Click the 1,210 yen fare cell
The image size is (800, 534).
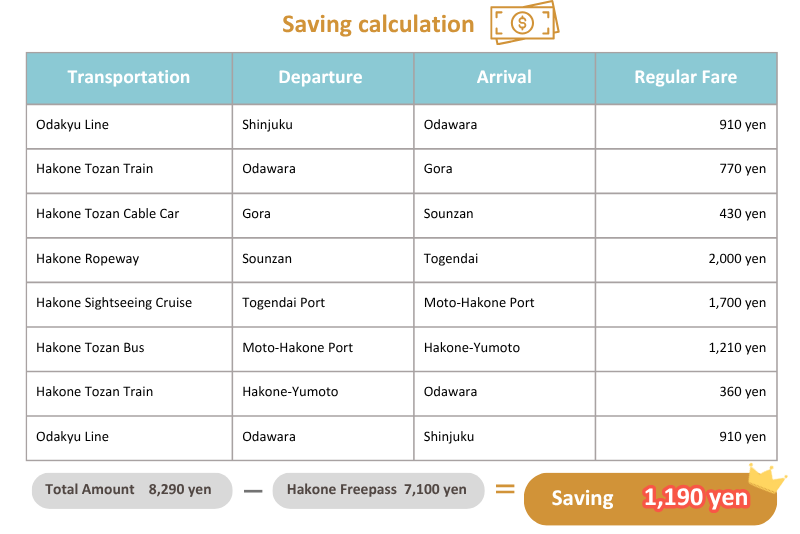pyautogui.click(x=685, y=348)
